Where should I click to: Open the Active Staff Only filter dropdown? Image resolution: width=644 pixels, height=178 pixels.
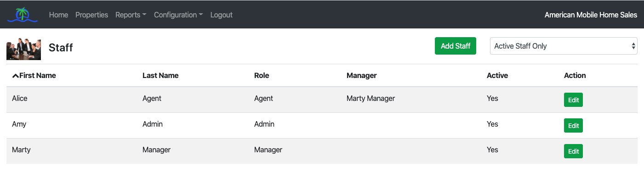tap(564, 46)
